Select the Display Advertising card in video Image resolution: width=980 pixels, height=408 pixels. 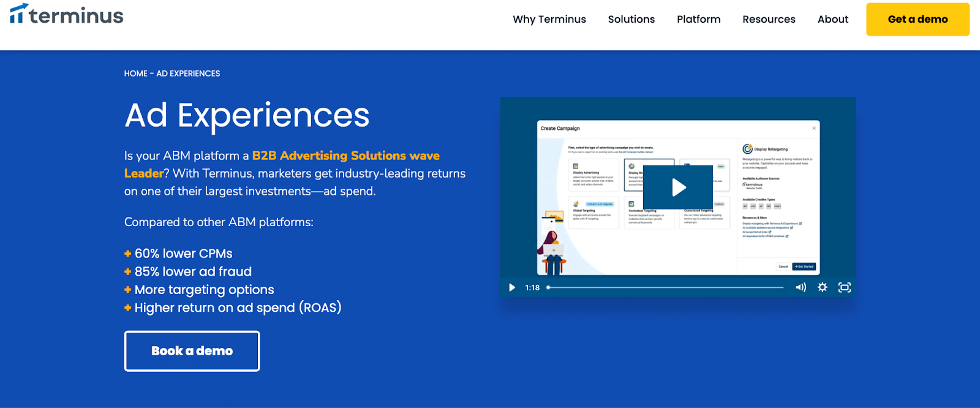594,175
